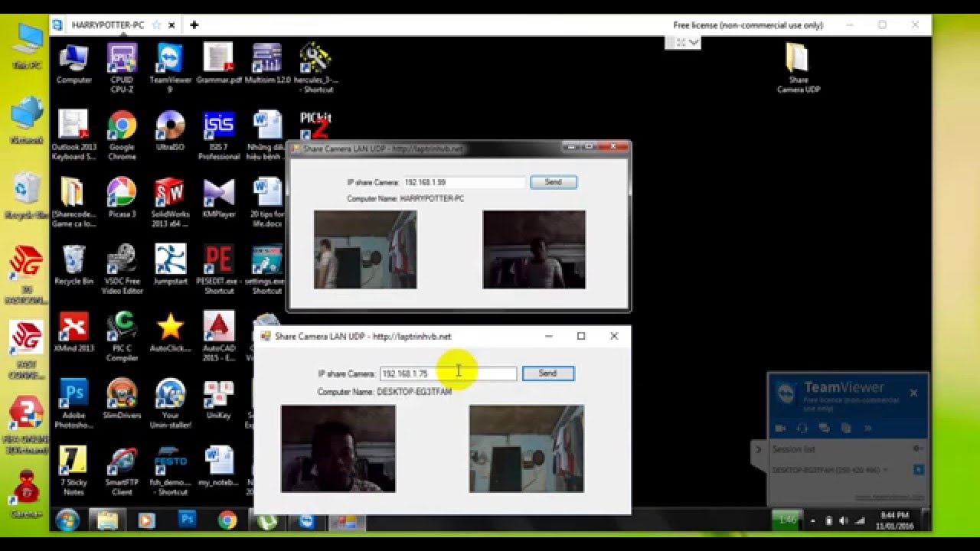Focus the IP field showing 192.168.1.99
The image size is (980, 551).
click(464, 182)
